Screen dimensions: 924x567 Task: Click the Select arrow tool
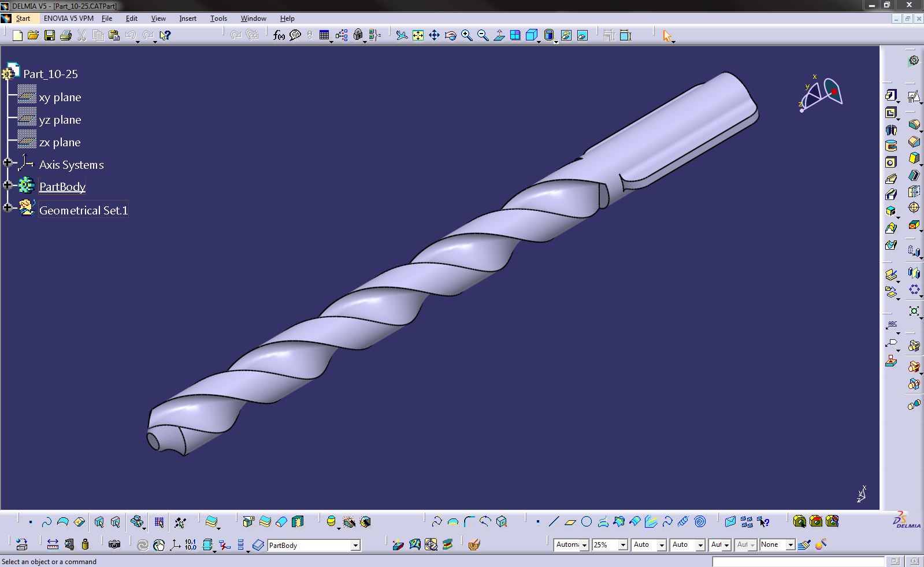coord(667,36)
